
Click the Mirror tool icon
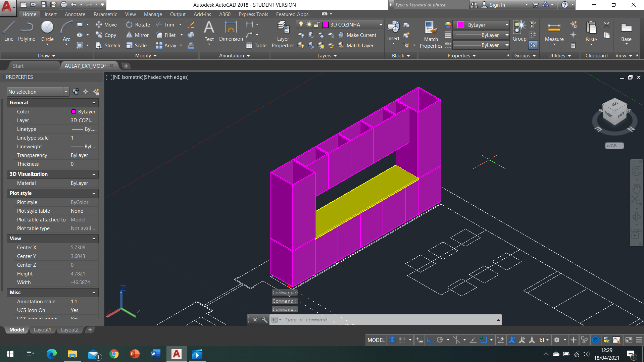(129, 35)
